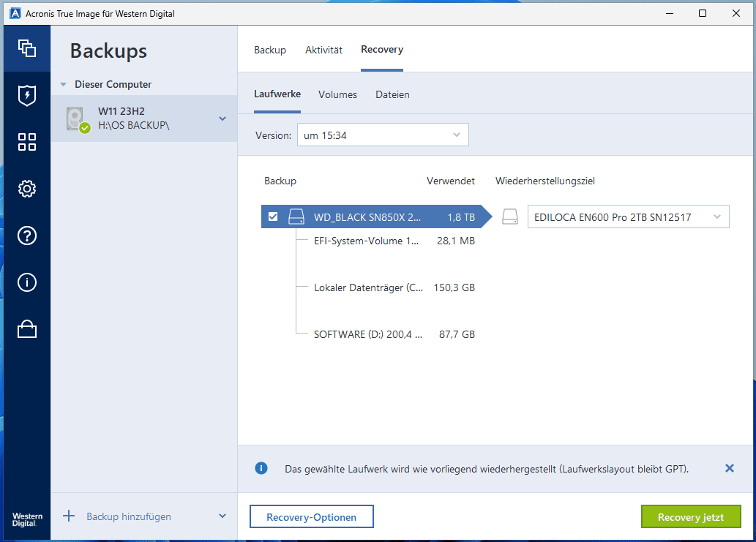Select the Recovery tab

(382, 49)
